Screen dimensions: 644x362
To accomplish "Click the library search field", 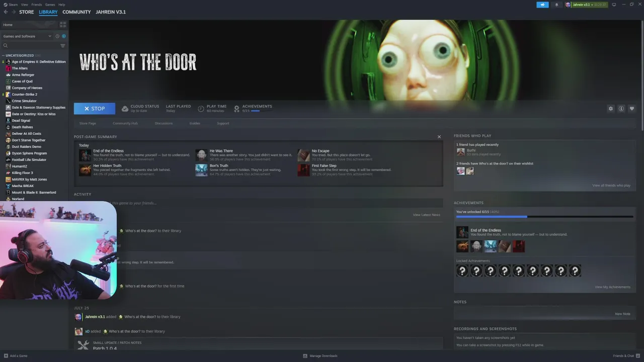I will (30, 46).
